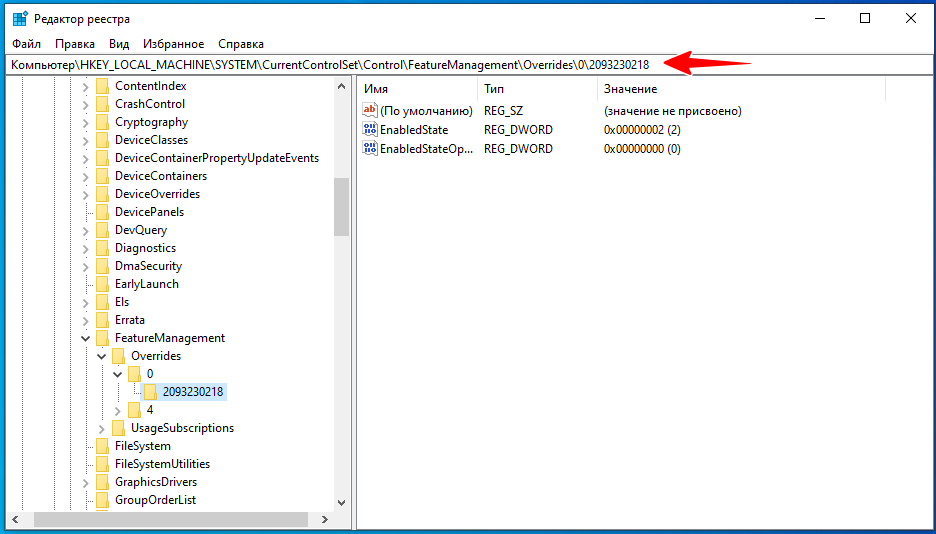Image resolution: width=936 pixels, height=534 pixels.
Task: Open the Правка menu
Action: coord(75,44)
